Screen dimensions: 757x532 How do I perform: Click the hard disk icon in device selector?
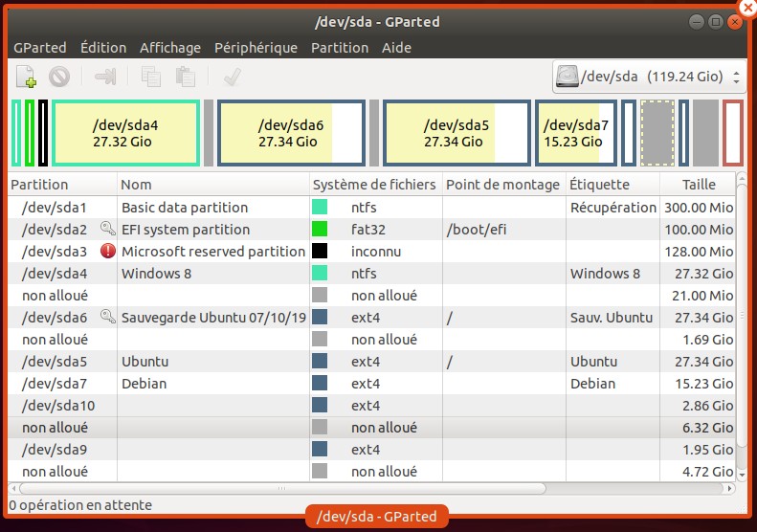567,77
